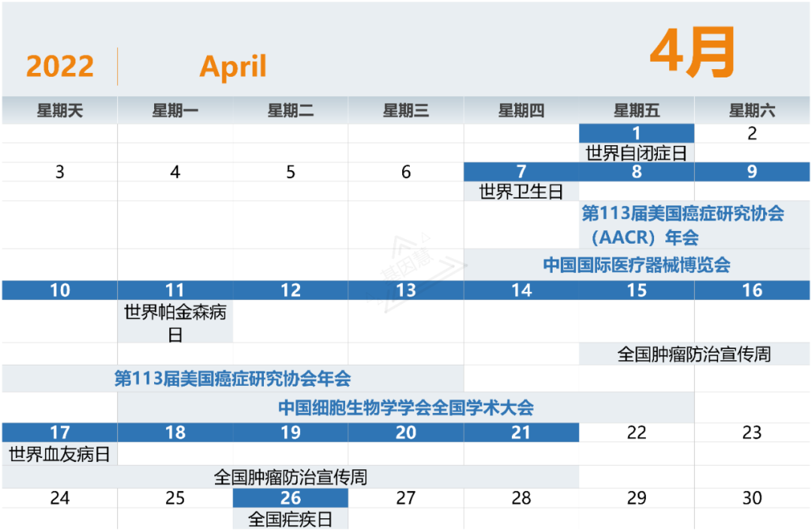The image size is (812, 531).
Task: Click the 星期三 column header
Action: pyautogui.click(x=405, y=111)
